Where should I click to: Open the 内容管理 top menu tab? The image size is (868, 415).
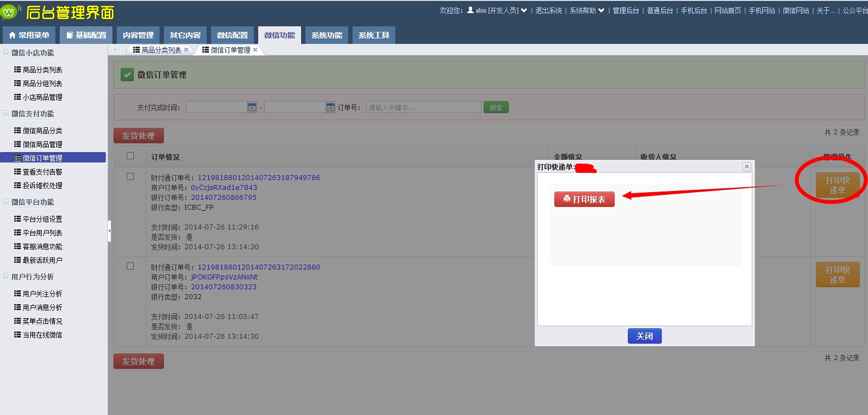click(x=138, y=35)
